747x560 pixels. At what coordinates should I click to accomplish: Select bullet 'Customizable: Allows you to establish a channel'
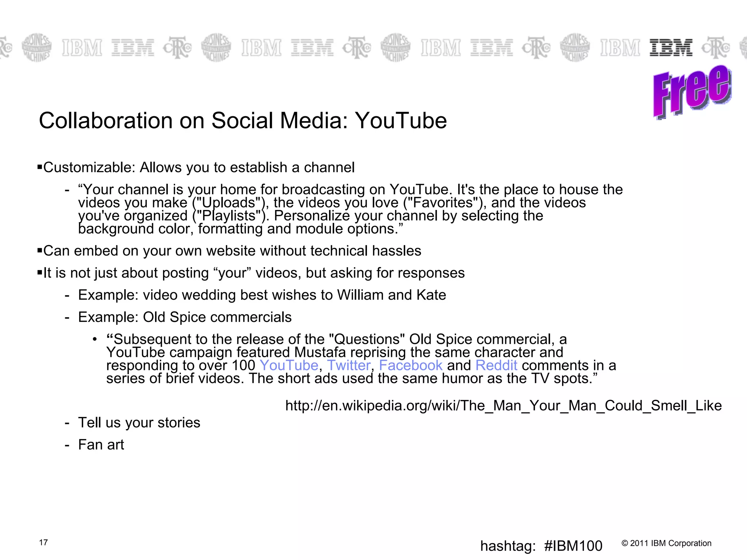(196, 168)
